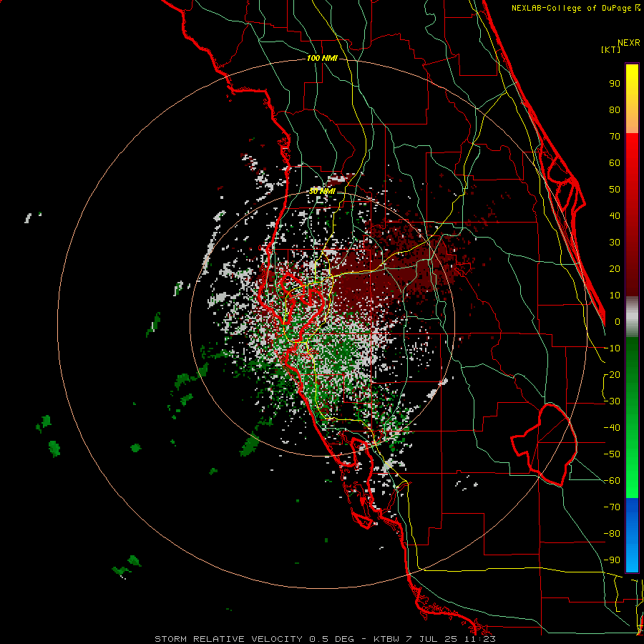This screenshot has width=644, height=644.
Task: Click the -10 value on velocity scale
Action: 612,348
